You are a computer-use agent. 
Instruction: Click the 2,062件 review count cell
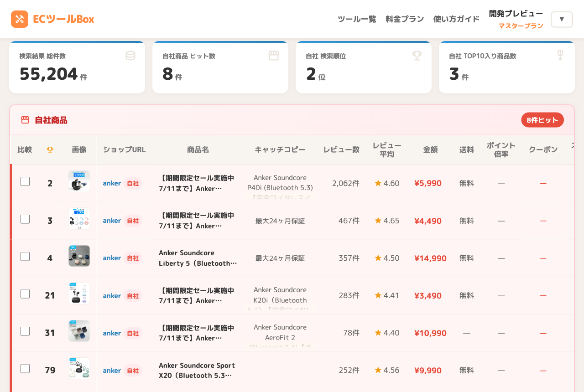pyautogui.click(x=346, y=183)
